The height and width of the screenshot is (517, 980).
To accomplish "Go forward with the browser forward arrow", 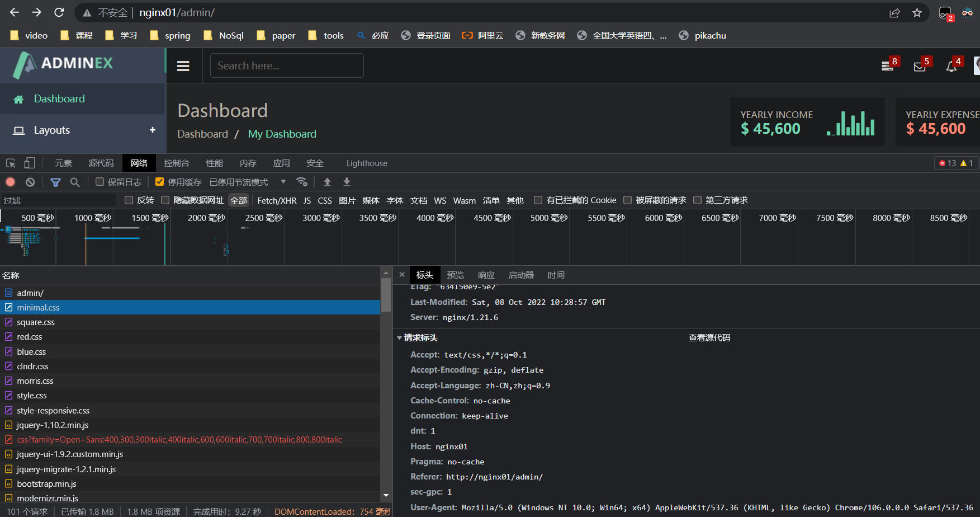I will coord(37,12).
